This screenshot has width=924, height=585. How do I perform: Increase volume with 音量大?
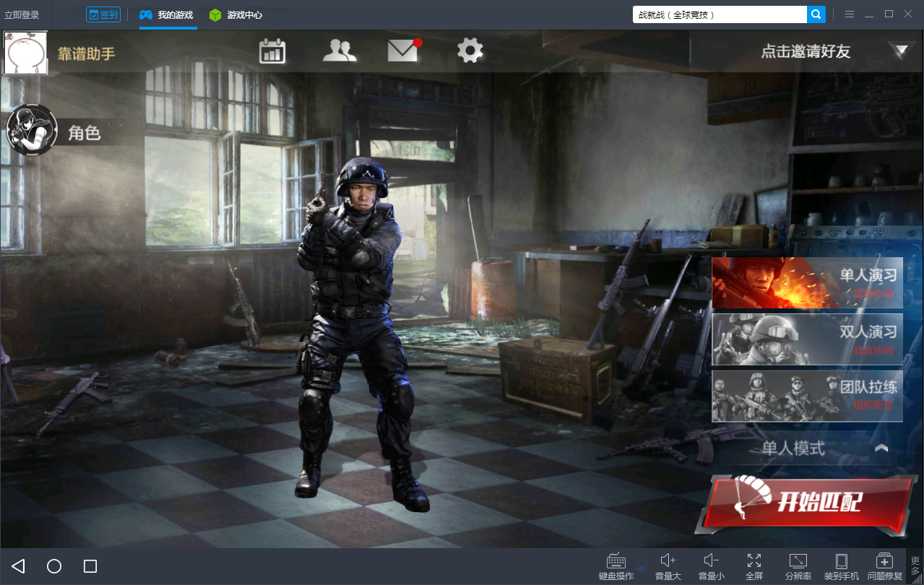(x=668, y=567)
